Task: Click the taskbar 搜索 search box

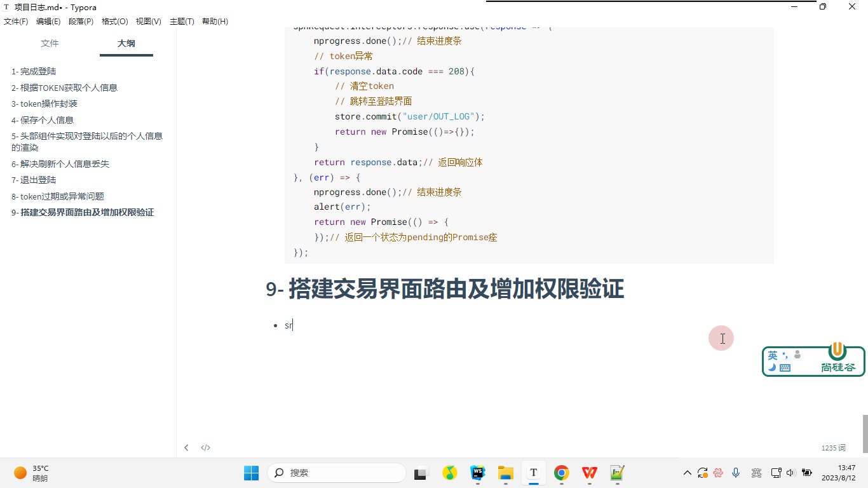Action: point(337,473)
